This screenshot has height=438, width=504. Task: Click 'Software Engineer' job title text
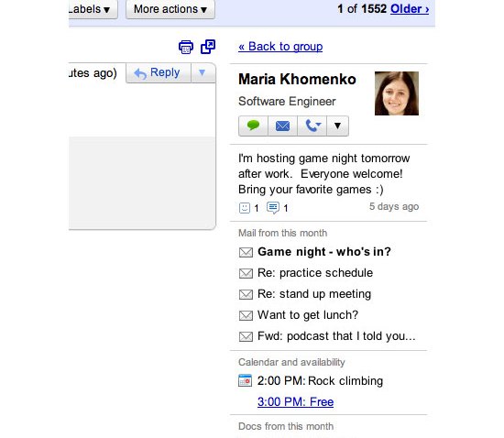[x=287, y=102]
